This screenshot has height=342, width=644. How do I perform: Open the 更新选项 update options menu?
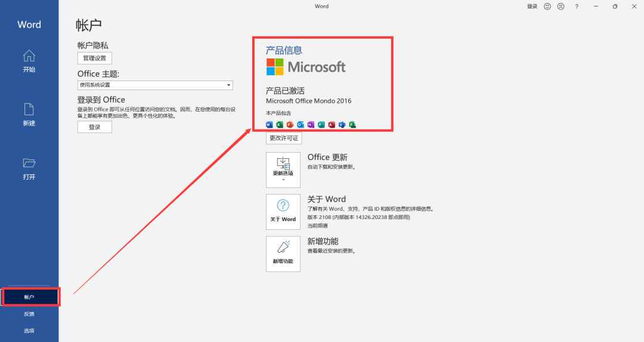[283, 170]
